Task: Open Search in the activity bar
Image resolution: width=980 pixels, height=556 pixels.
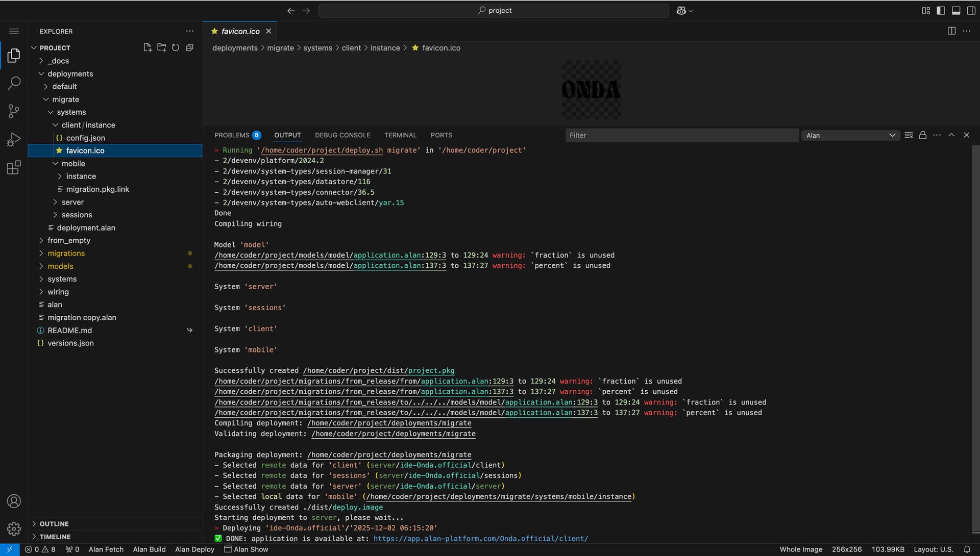Action: 14,83
